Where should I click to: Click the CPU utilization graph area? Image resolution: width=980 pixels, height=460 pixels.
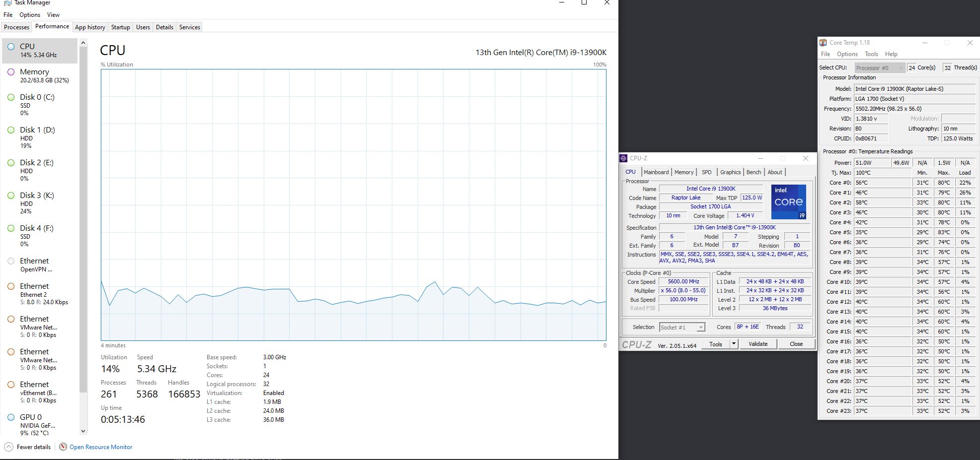click(x=353, y=205)
